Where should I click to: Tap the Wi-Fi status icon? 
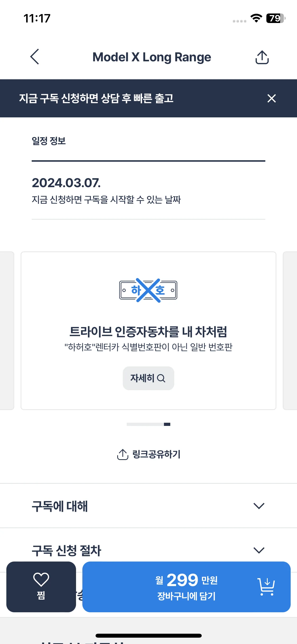[256, 18]
